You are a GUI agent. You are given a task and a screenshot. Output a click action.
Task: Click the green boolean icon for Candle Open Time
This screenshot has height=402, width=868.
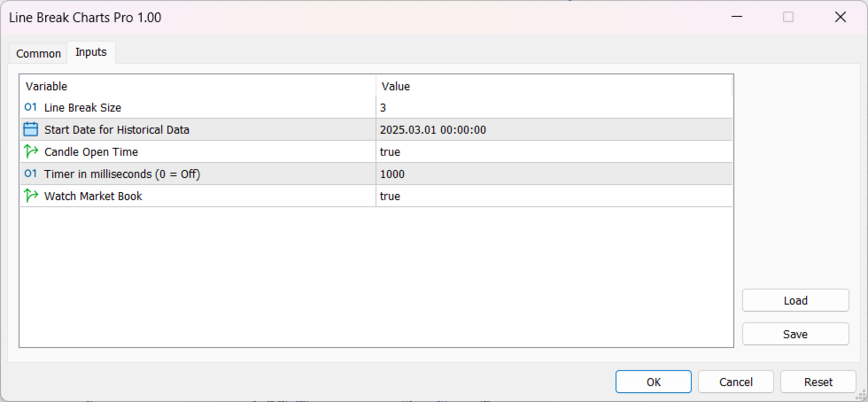click(x=31, y=151)
